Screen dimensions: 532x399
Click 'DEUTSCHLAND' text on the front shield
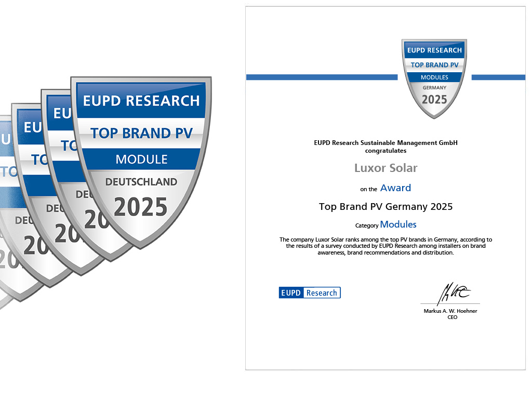point(141,182)
